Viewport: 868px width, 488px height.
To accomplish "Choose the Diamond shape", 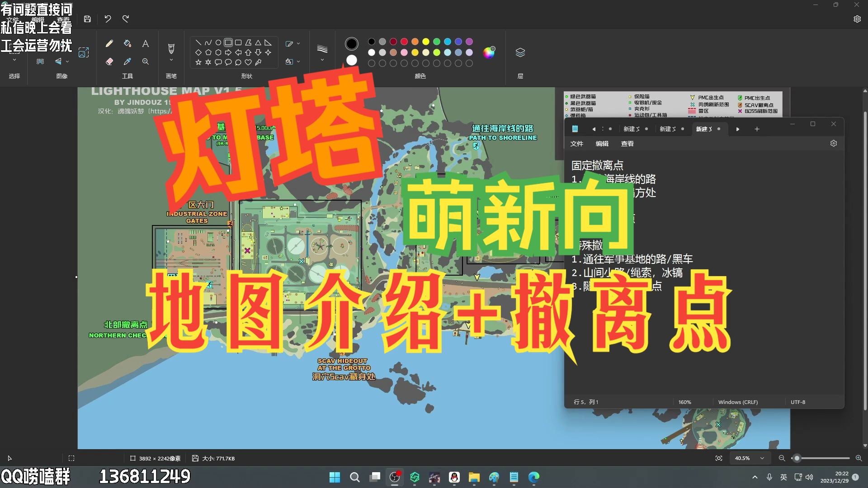I will [x=198, y=52].
